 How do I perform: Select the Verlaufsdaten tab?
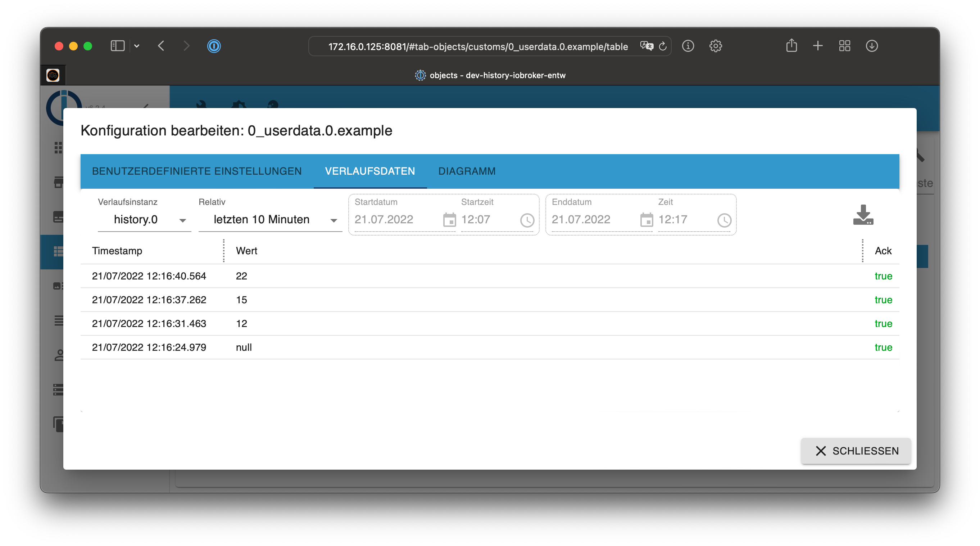(370, 171)
